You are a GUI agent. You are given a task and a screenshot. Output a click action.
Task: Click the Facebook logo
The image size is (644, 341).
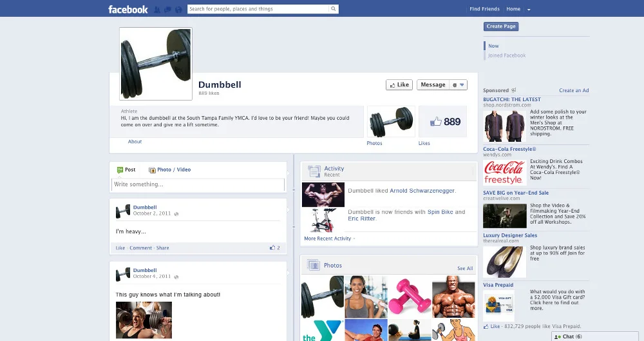128,9
